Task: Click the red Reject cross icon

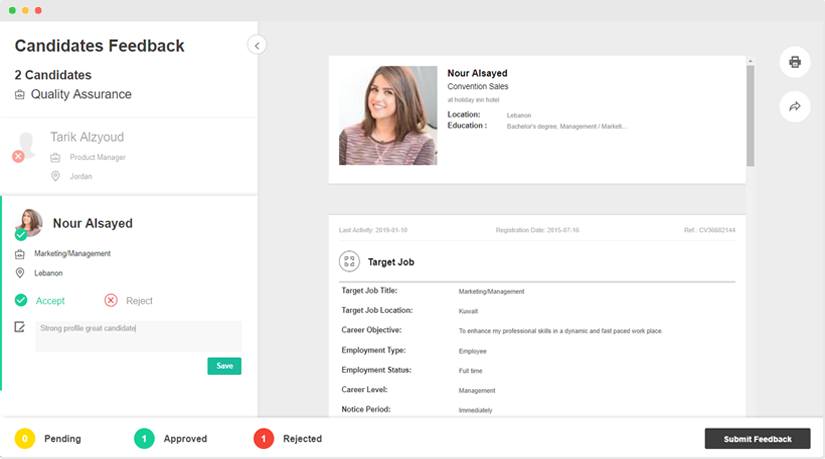Action: point(110,301)
